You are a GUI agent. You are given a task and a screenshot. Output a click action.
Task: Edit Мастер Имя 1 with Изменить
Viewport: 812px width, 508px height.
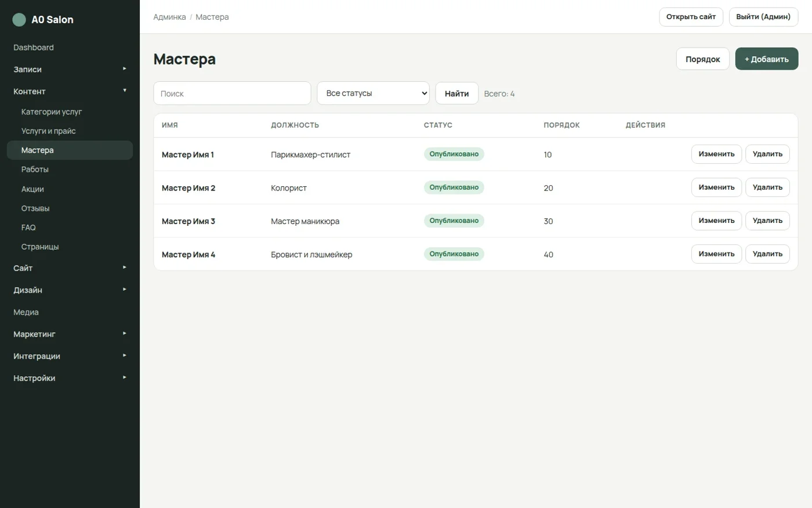coord(716,154)
